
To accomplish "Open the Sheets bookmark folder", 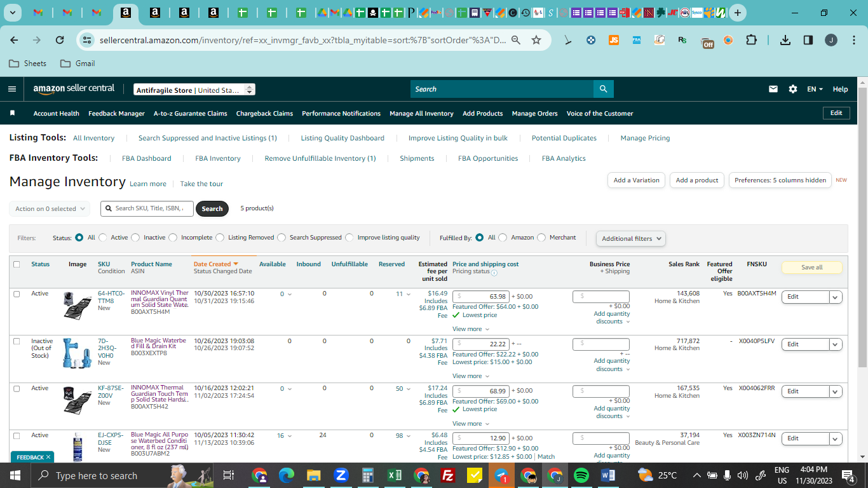I will click(x=27, y=64).
